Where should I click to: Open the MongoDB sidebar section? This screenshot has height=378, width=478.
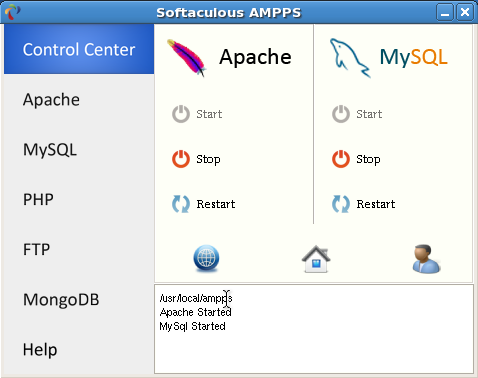pyautogui.click(x=79, y=299)
